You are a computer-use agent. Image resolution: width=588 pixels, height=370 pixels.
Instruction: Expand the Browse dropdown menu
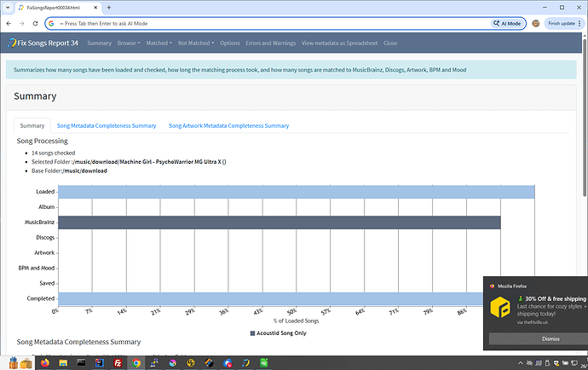[x=129, y=43]
